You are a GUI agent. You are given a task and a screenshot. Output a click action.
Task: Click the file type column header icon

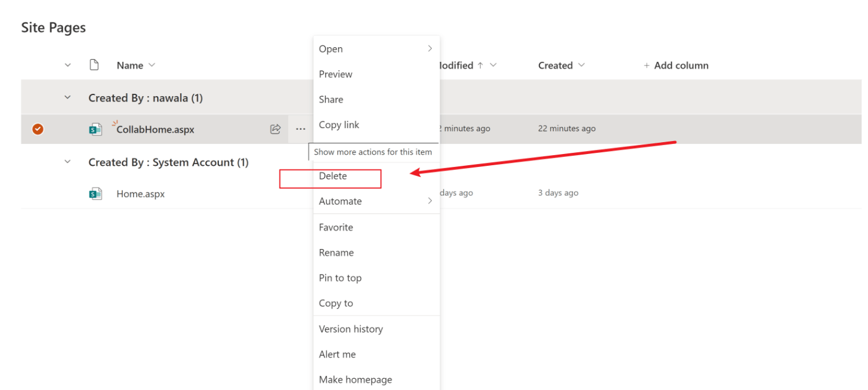[x=94, y=65]
